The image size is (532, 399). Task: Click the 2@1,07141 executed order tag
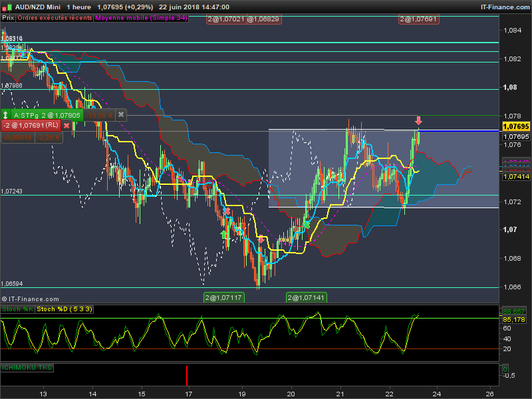pyautogui.click(x=307, y=297)
